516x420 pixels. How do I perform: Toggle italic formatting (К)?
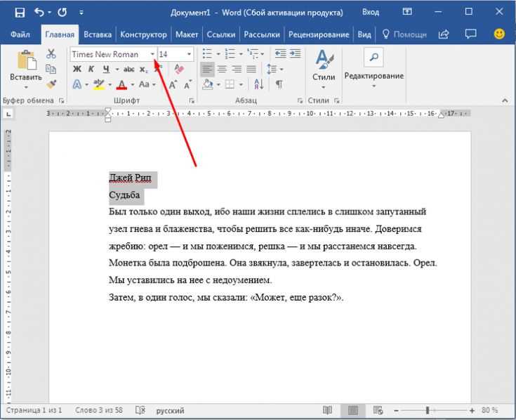pos(91,69)
